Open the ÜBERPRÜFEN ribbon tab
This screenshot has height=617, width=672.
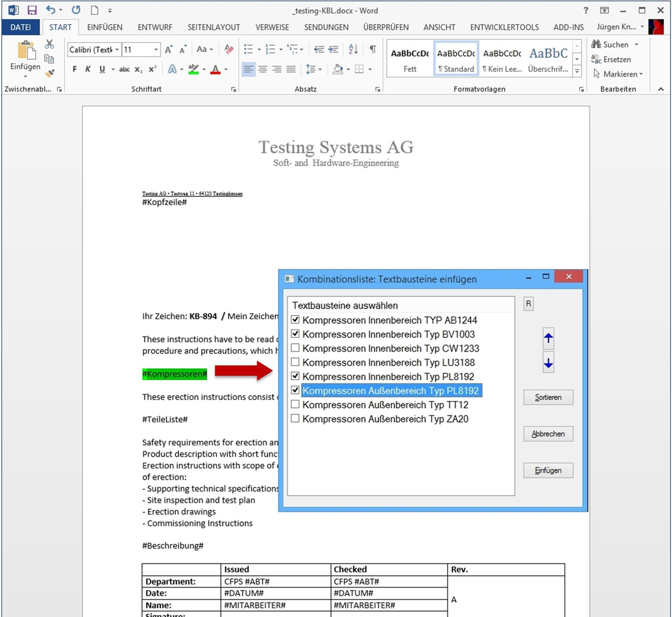[386, 27]
